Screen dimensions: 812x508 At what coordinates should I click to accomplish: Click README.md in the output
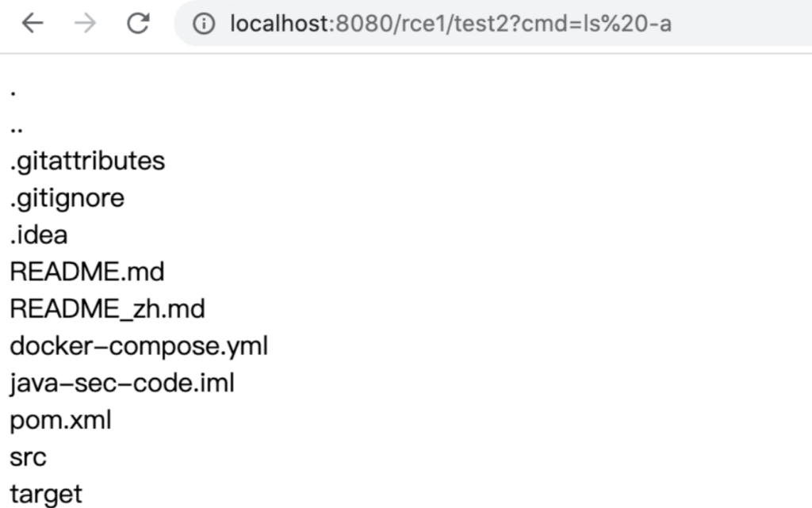coord(87,272)
